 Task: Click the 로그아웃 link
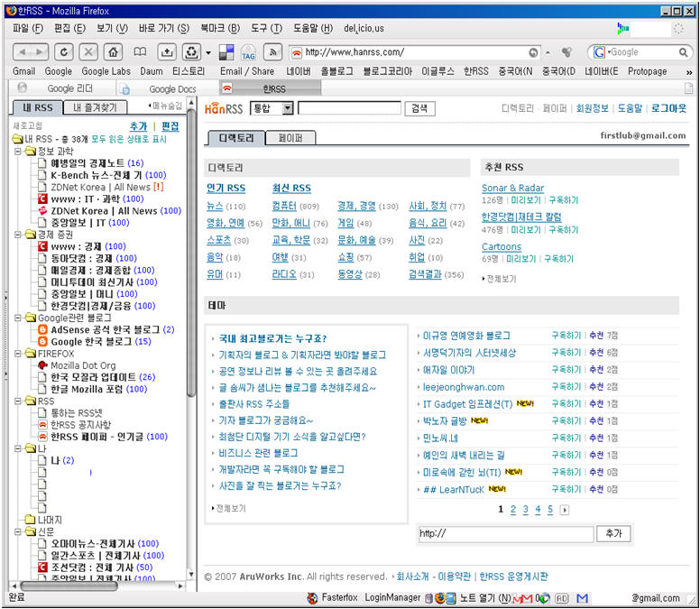pyautogui.click(x=668, y=108)
